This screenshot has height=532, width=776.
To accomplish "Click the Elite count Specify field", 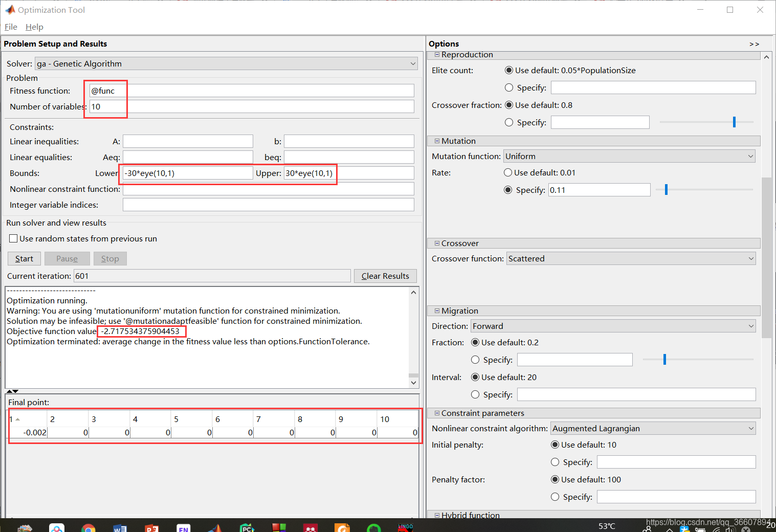I will coord(653,87).
